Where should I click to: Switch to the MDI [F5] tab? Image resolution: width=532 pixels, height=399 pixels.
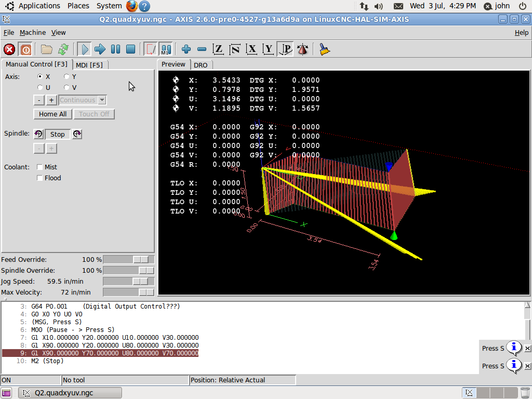[x=89, y=65]
